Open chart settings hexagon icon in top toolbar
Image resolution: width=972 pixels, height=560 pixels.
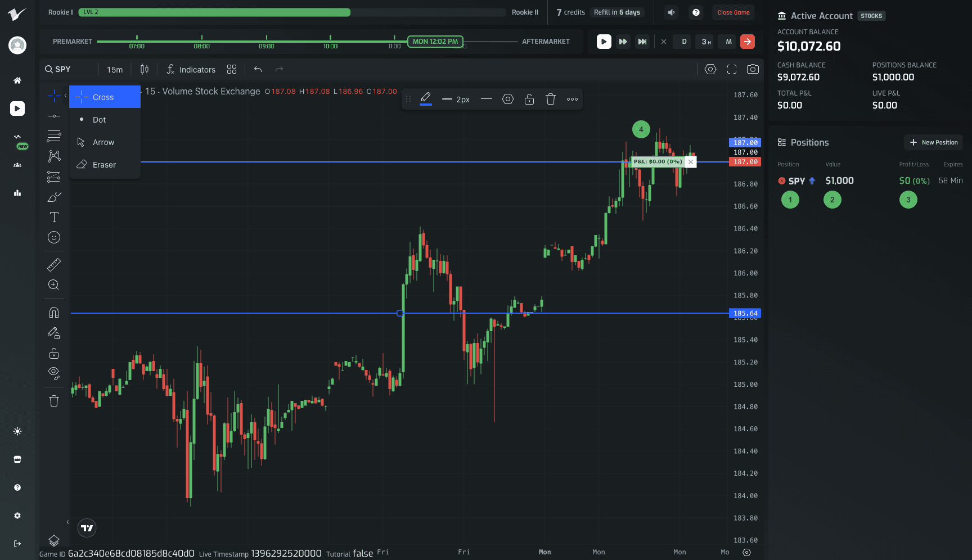710,69
